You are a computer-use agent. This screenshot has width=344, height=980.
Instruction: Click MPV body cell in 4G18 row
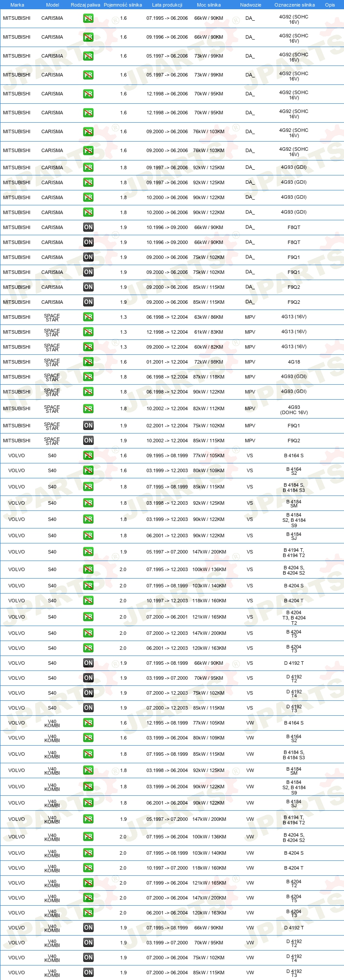pyautogui.click(x=250, y=362)
